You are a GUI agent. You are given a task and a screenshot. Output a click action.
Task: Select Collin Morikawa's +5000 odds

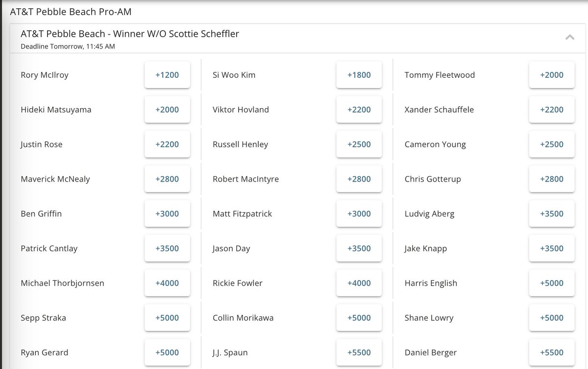tap(359, 318)
